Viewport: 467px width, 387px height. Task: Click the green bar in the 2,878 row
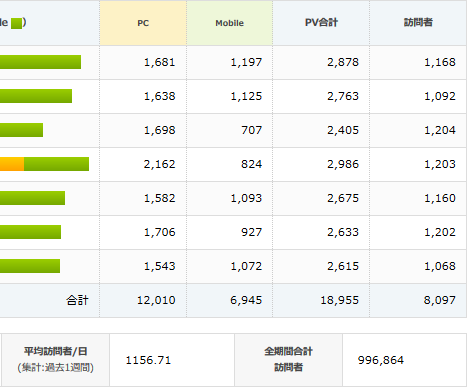[40, 62]
